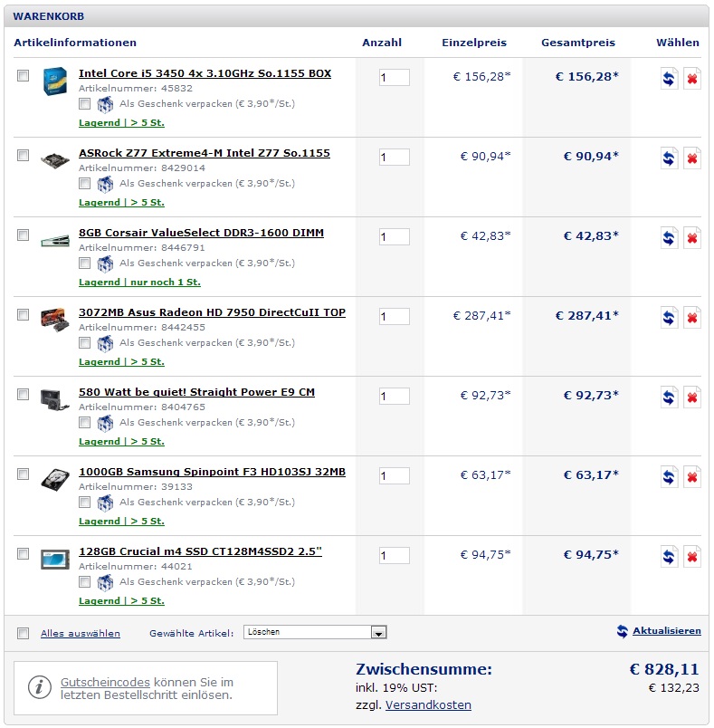
Task: Click refresh icon for 8GB Corsair ValueSelect
Action: point(669,238)
